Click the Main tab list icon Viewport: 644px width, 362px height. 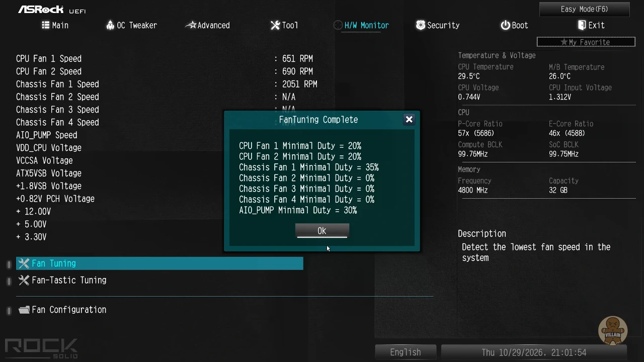click(x=45, y=25)
